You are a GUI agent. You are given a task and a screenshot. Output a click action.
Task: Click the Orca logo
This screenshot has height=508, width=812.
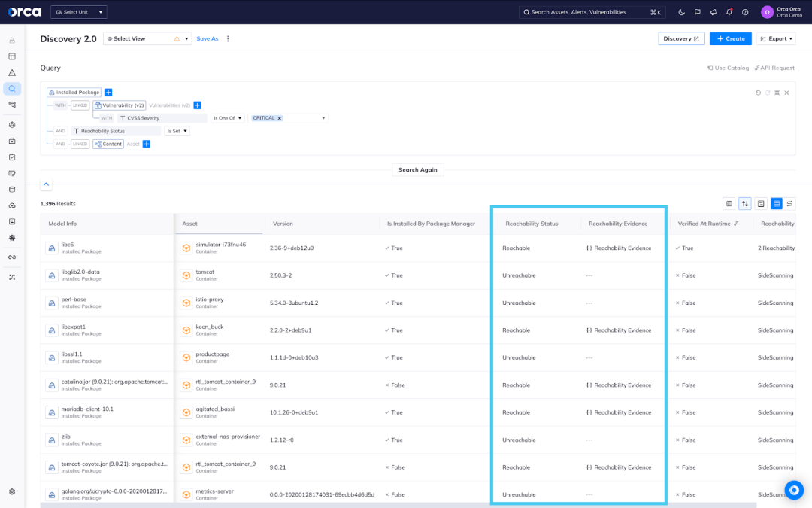[x=24, y=11]
